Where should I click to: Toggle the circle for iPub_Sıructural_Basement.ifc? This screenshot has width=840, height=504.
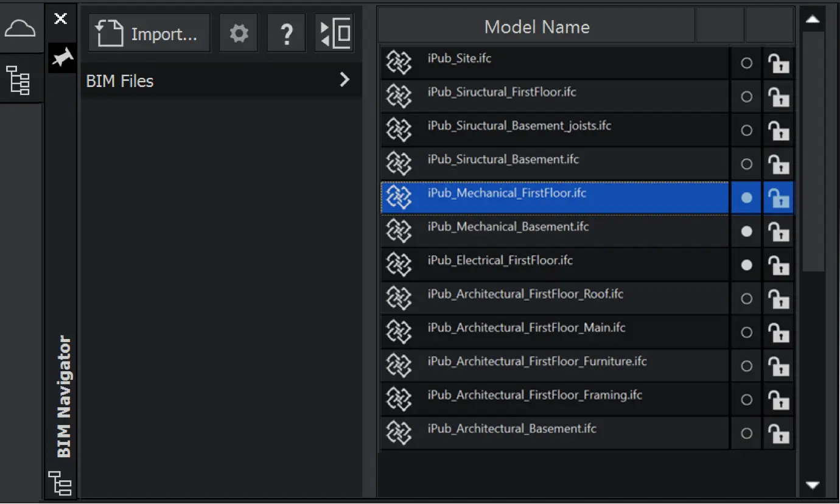click(x=746, y=164)
